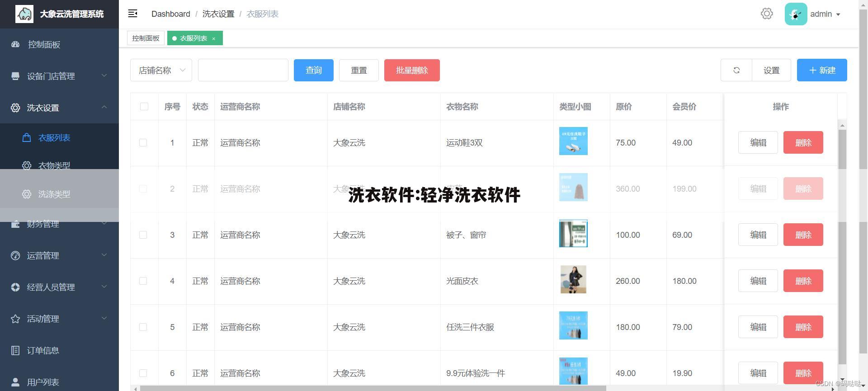Viewport: 868px width, 391px height.
Task: Focus the search keyword input field
Action: coord(243,70)
